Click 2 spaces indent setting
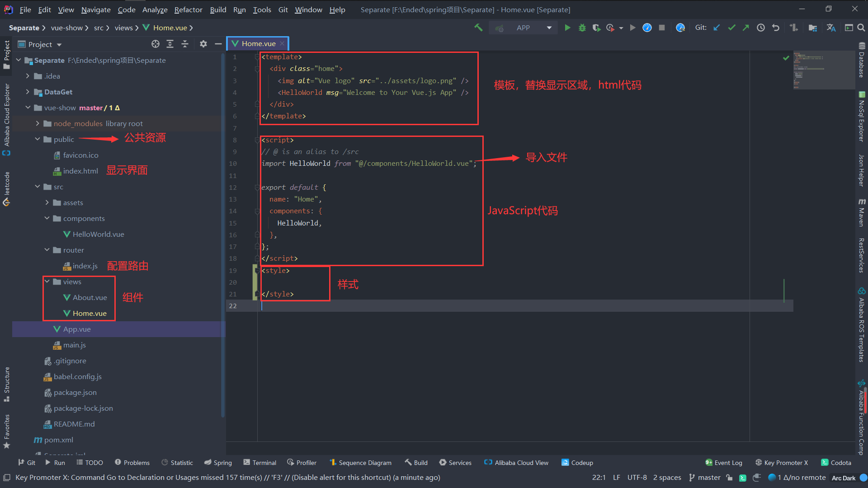Screen dimensions: 868x488 point(667,478)
